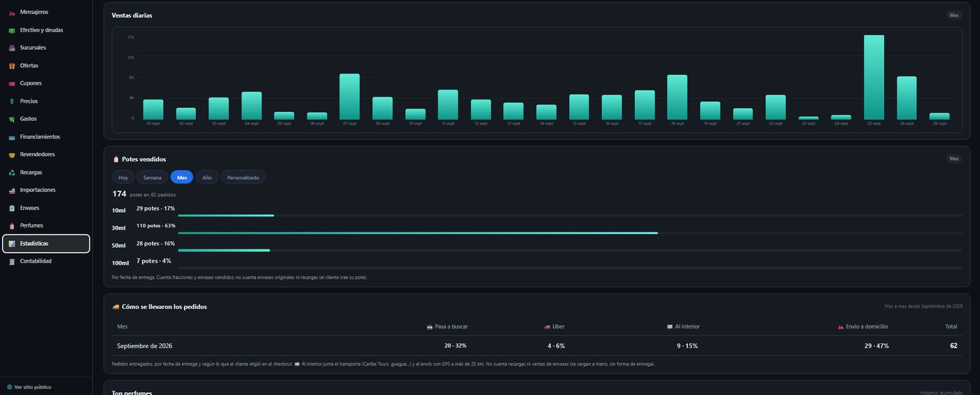Click the "4 · 6%" Uber cell
980x395 pixels.
pyautogui.click(x=556, y=346)
